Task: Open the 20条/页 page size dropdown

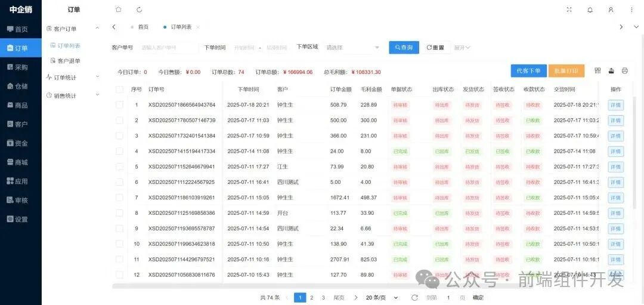Action: (x=382, y=298)
